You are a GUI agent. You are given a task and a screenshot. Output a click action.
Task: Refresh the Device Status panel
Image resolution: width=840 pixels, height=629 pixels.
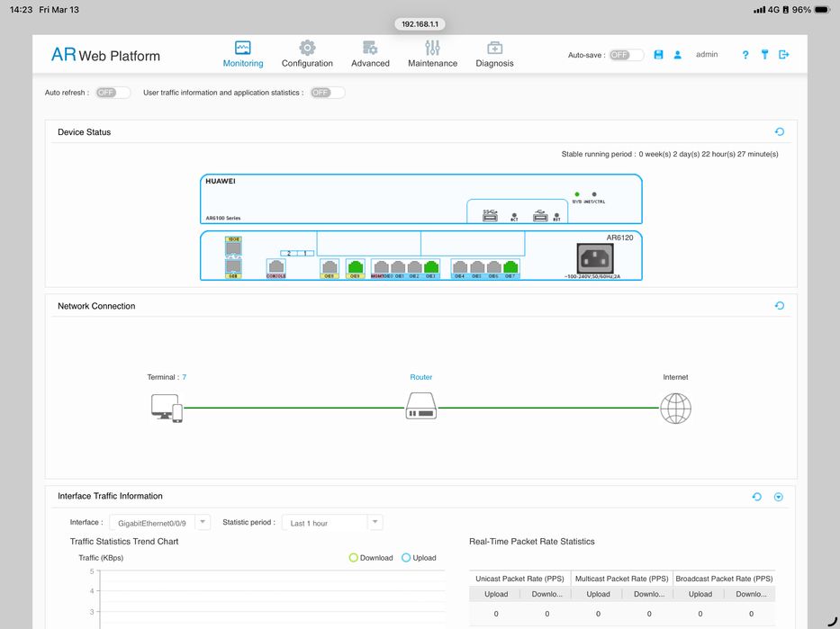(780, 131)
